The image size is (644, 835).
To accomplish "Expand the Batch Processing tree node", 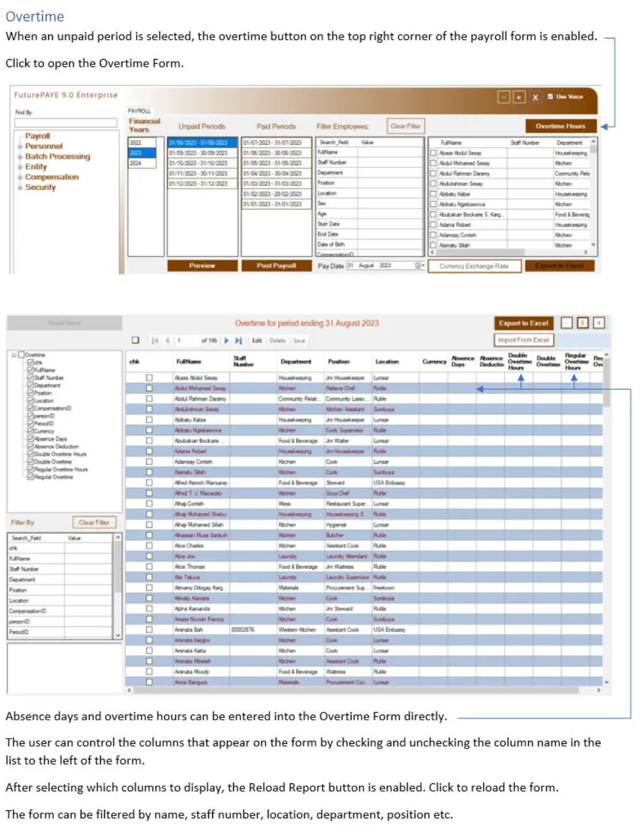I will point(20,157).
